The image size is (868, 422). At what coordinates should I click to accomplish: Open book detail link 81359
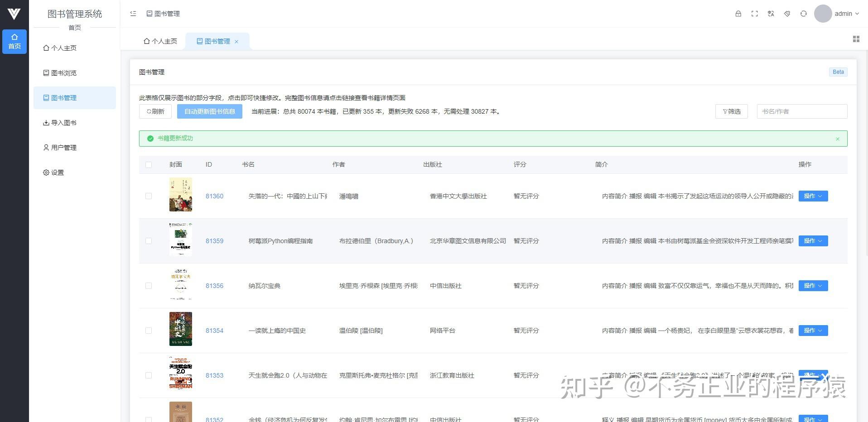[214, 241]
